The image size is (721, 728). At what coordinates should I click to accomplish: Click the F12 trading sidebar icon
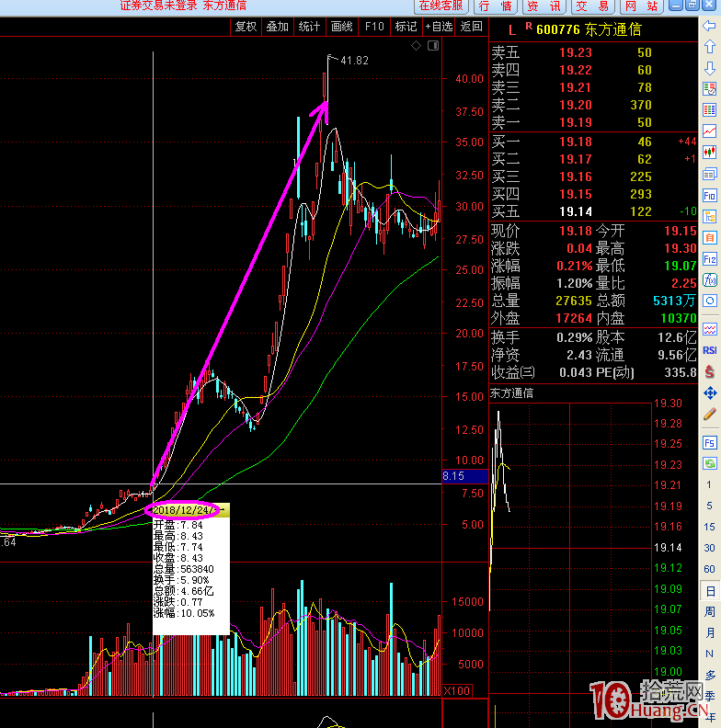pos(709,259)
